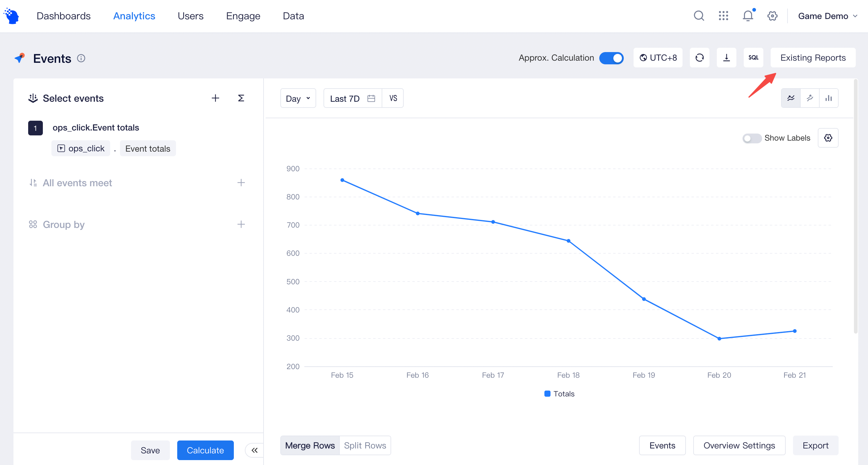Screen dimensions: 868x465
Task: Click the refresh calculation icon
Action: tap(700, 58)
